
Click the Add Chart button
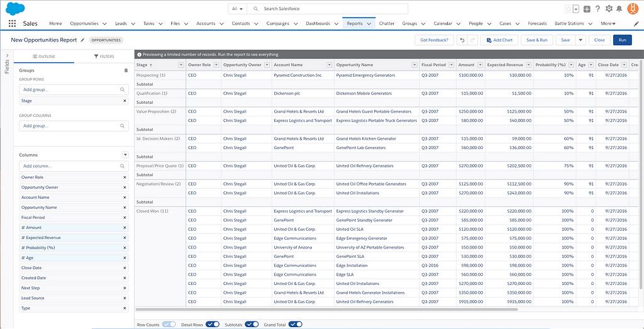click(499, 40)
